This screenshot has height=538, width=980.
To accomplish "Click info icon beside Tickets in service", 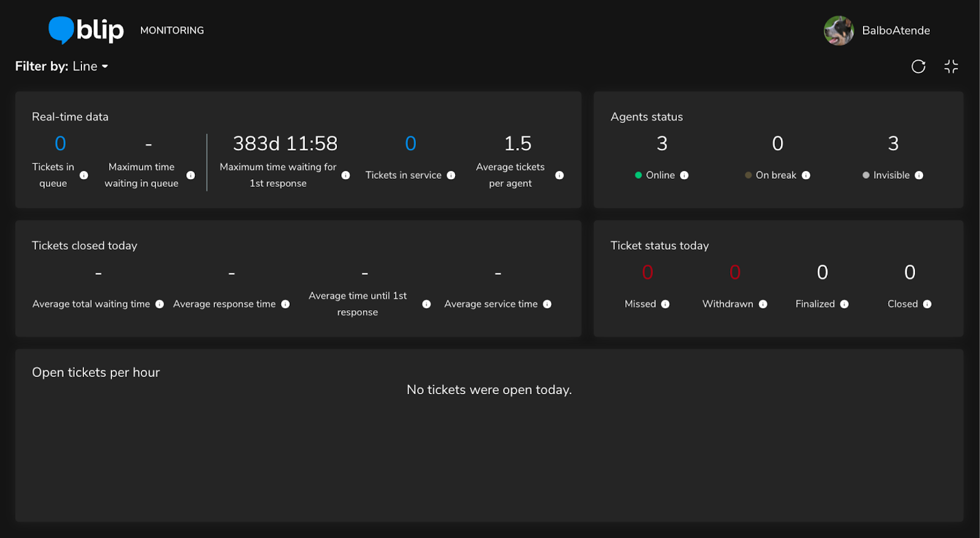I will pyautogui.click(x=451, y=175).
